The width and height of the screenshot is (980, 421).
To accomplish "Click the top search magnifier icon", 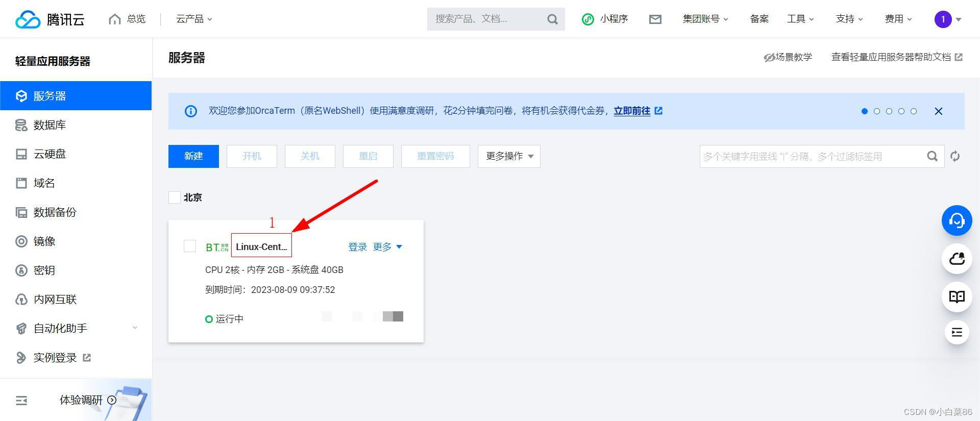I will [x=552, y=19].
